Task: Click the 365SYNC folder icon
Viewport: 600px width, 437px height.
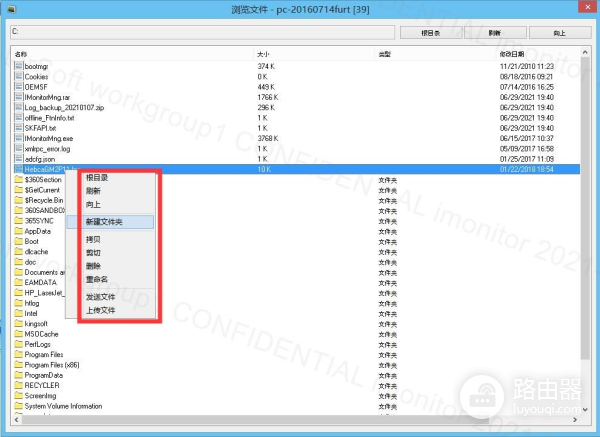Action: pos(18,221)
